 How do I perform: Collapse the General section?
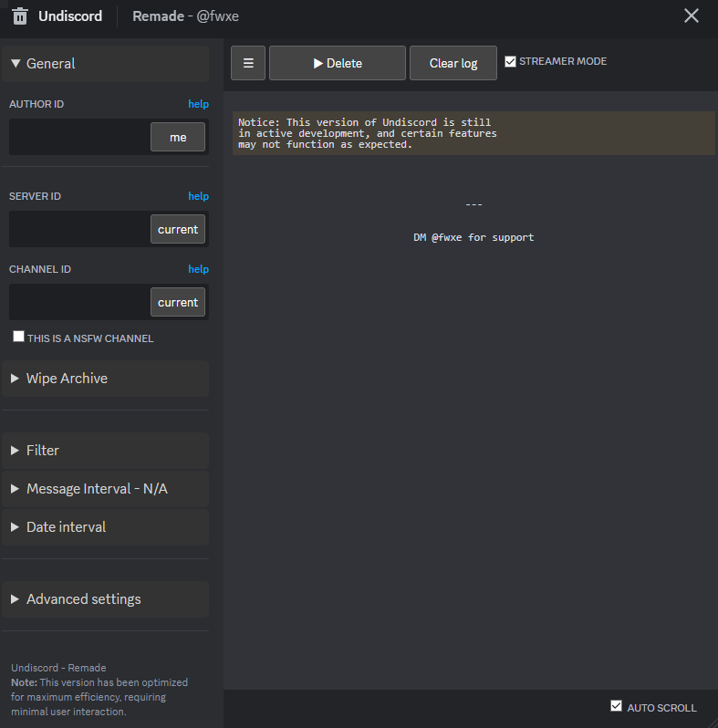point(106,64)
